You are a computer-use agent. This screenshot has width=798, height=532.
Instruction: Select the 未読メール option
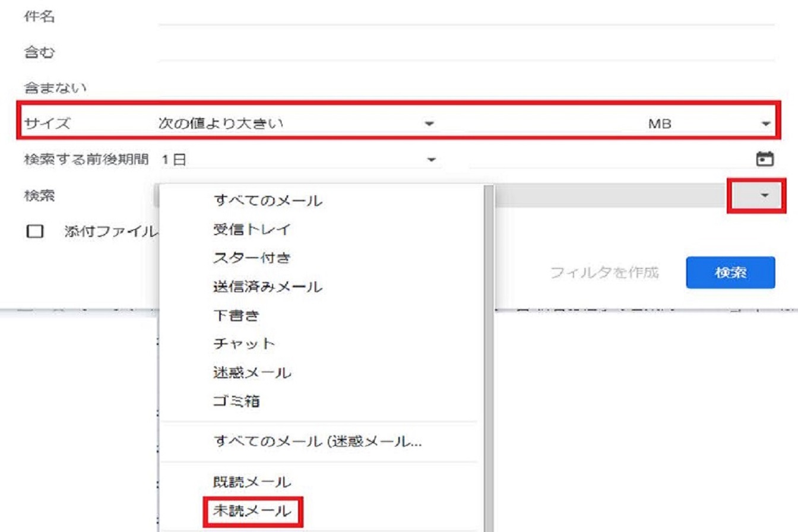(x=252, y=510)
